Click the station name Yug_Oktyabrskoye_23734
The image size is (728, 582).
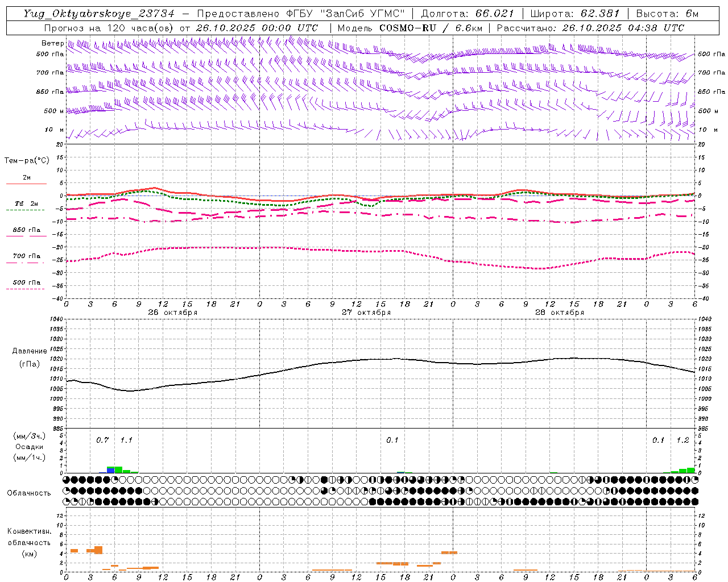(99, 14)
